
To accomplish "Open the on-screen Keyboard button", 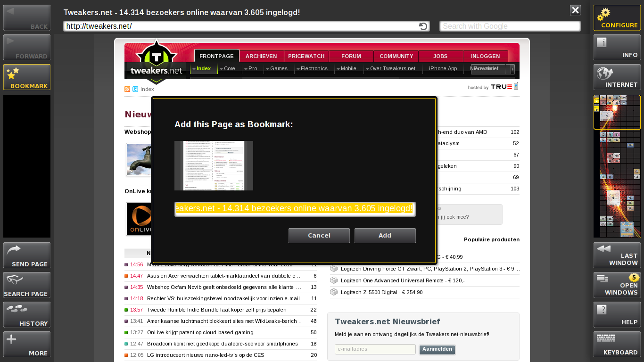I will (617, 345).
